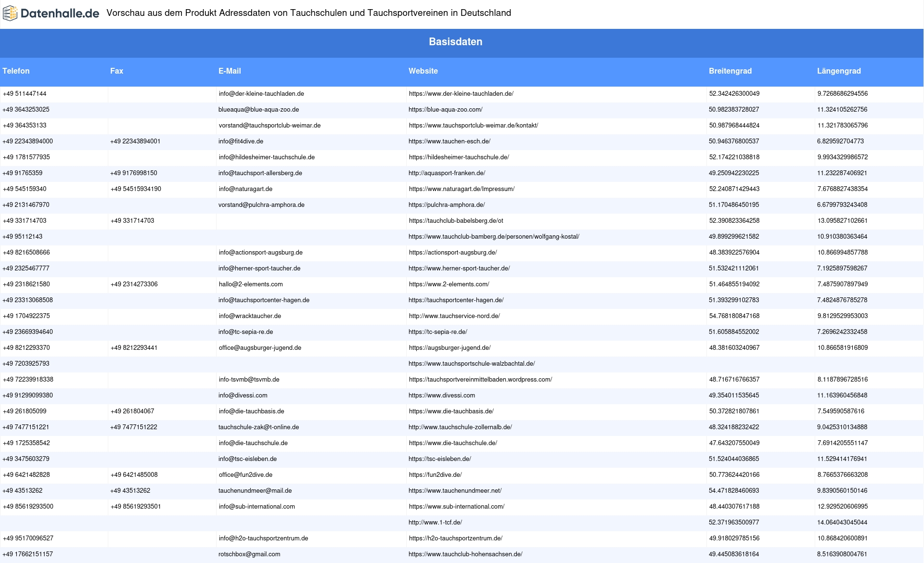
Task: Open https://www.tauchclub-hohensachsen.de/ link
Action: (465, 554)
